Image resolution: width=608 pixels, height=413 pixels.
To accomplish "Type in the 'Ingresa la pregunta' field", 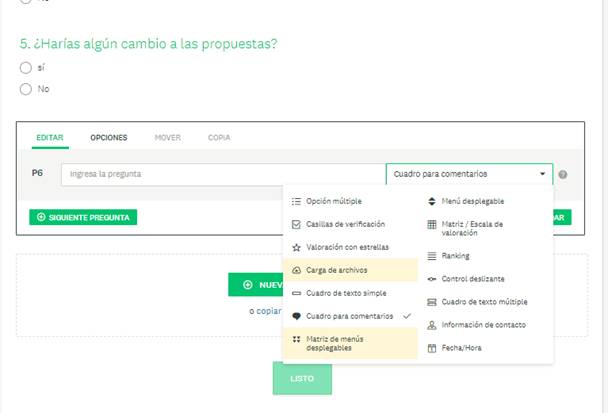I will (222, 174).
